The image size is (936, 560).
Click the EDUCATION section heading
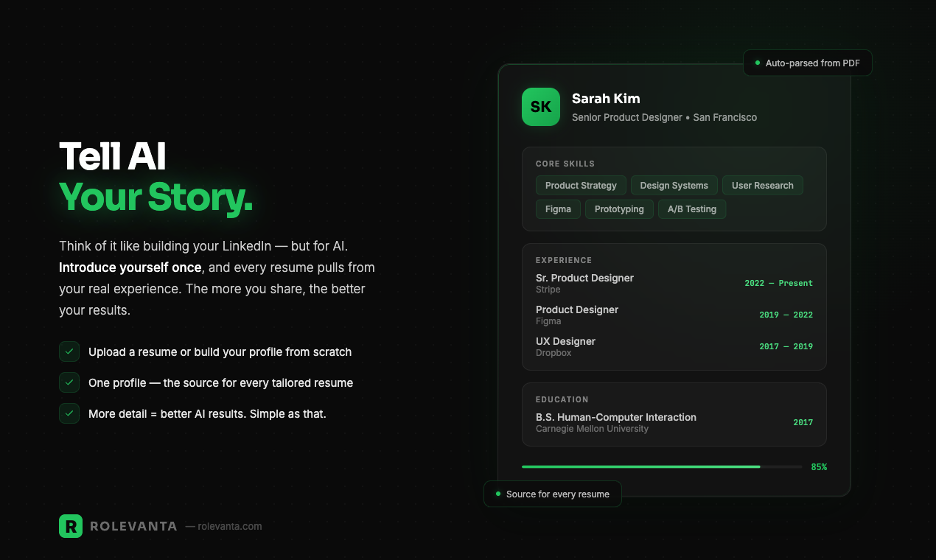pos(562,399)
